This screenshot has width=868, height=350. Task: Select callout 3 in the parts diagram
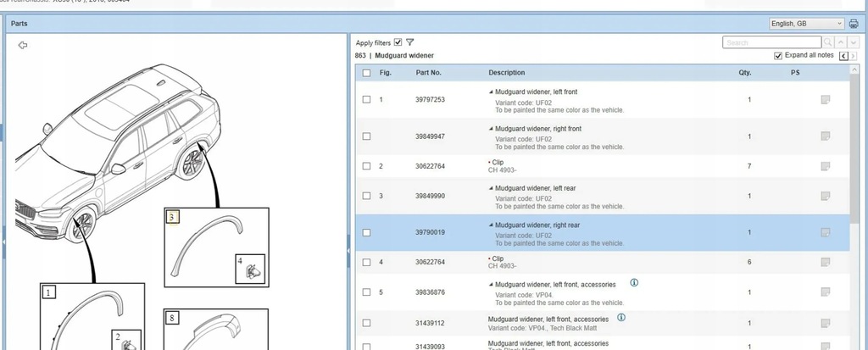coord(172,217)
